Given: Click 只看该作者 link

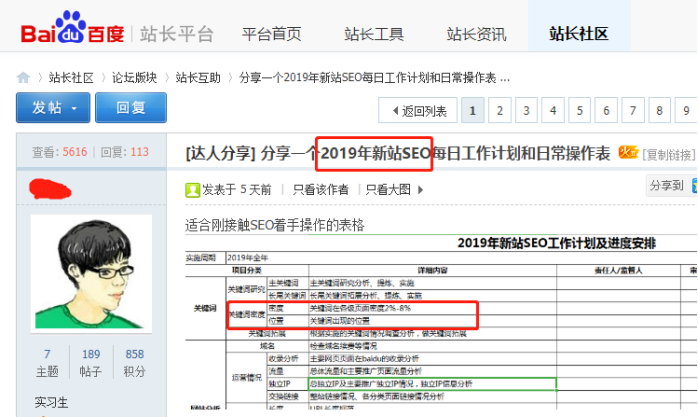Looking at the screenshot, I should point(321,190).
